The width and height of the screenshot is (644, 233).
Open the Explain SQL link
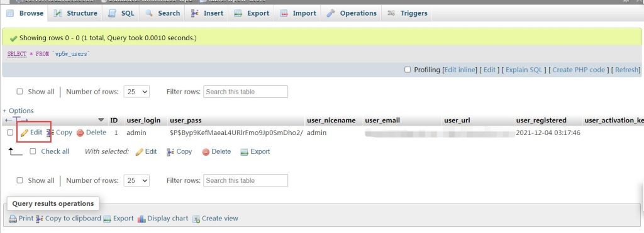(524, 70)
